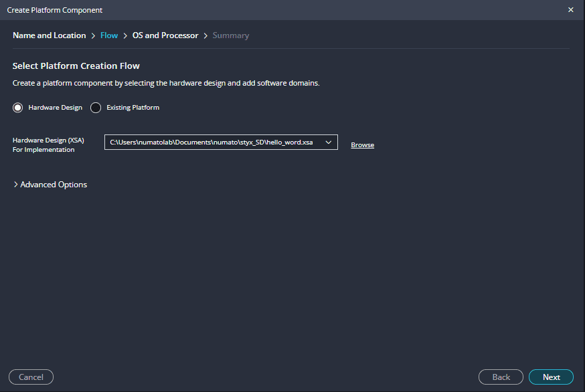Click the Select Platform Creation Flow heading
585x392 pixels.
point(76,66)
